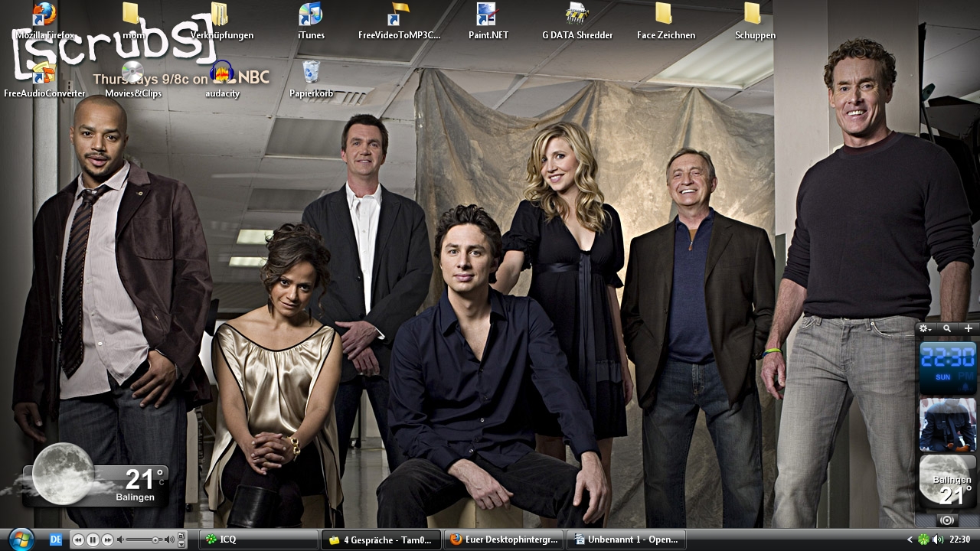
Task: Show hidden system tray icons arrow
Action: point(910,540)
